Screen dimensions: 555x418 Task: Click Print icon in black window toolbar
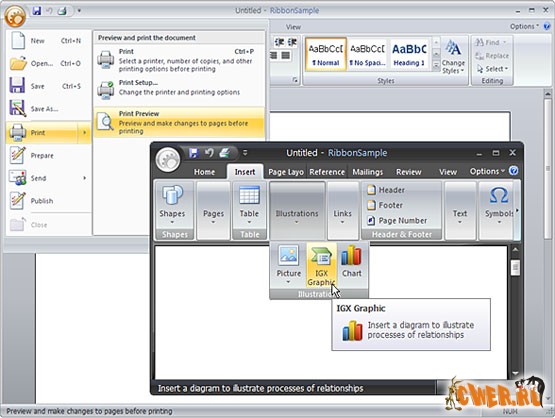coord(225,153)
